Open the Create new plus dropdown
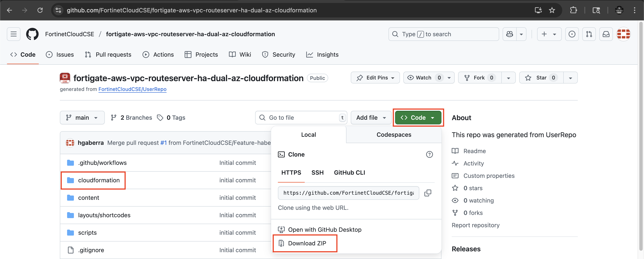Screen dimensions: 644x259 click(549, 34)
